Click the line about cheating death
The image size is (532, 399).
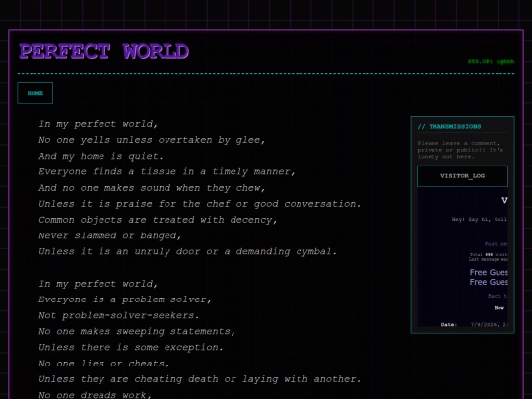pyautogui.click(x=199, y=379)
